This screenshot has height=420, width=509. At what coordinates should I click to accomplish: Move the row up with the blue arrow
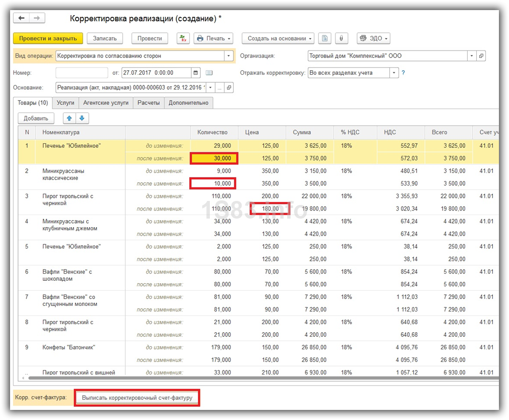pyautogui.click(x=69, y=118)
